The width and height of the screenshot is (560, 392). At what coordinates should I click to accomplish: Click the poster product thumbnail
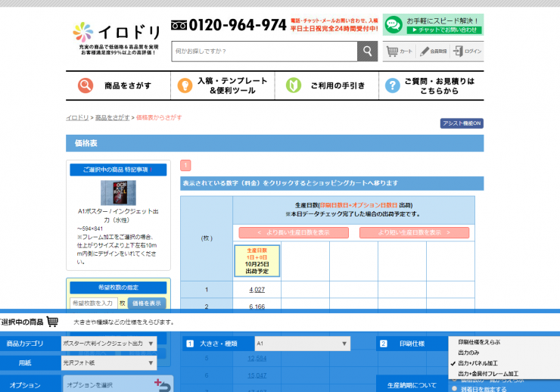pos(118,193)
